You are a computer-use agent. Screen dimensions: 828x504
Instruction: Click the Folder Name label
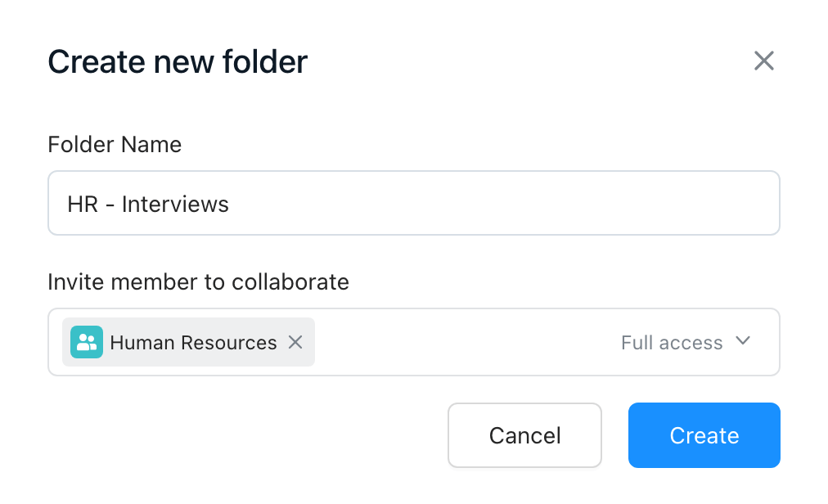click(115, 144)
